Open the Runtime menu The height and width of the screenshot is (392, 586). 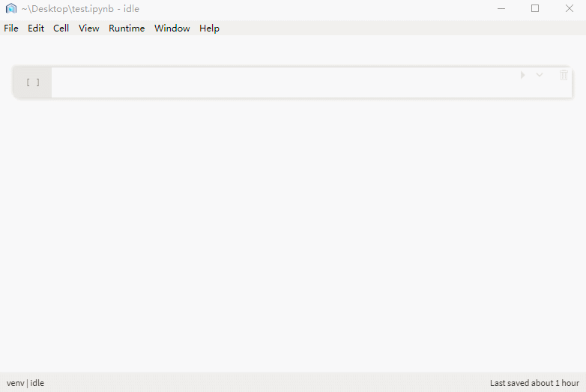(127, 28)
